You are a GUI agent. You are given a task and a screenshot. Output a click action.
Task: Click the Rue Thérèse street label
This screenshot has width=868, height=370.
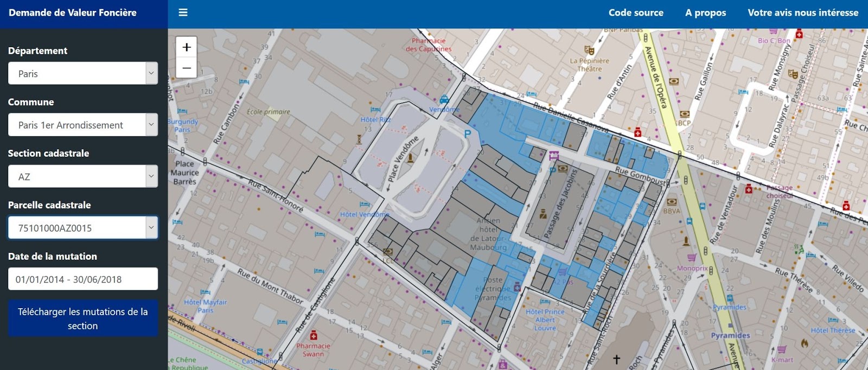coord(793,280)
